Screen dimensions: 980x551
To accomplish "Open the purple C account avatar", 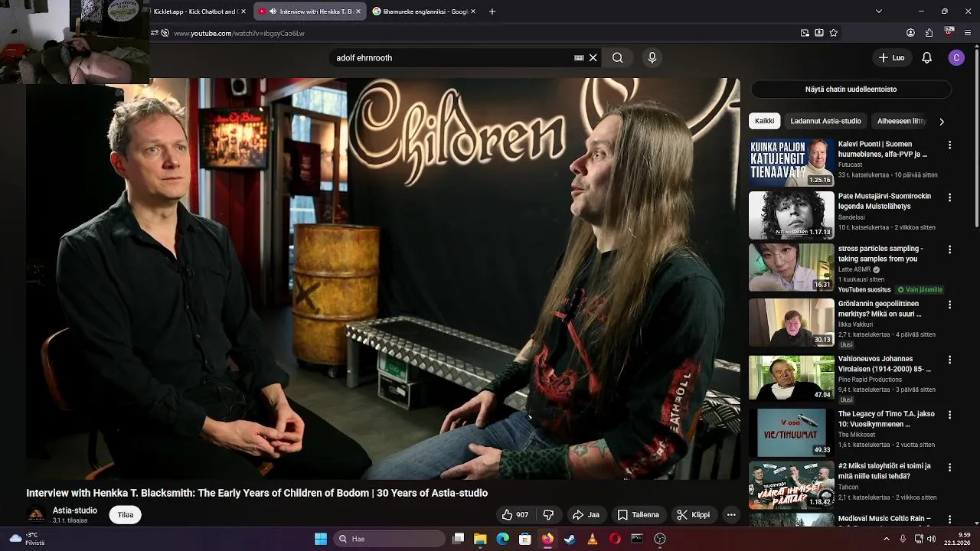I will click(955, 57).
